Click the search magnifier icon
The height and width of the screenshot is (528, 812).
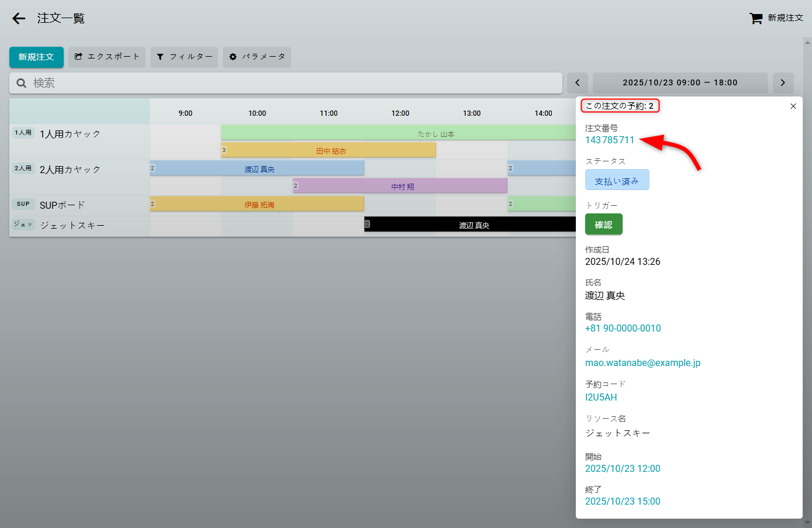tap(22, 83)
